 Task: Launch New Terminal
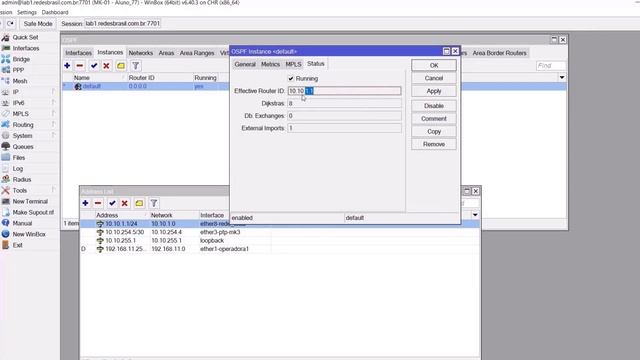(30, 201)
